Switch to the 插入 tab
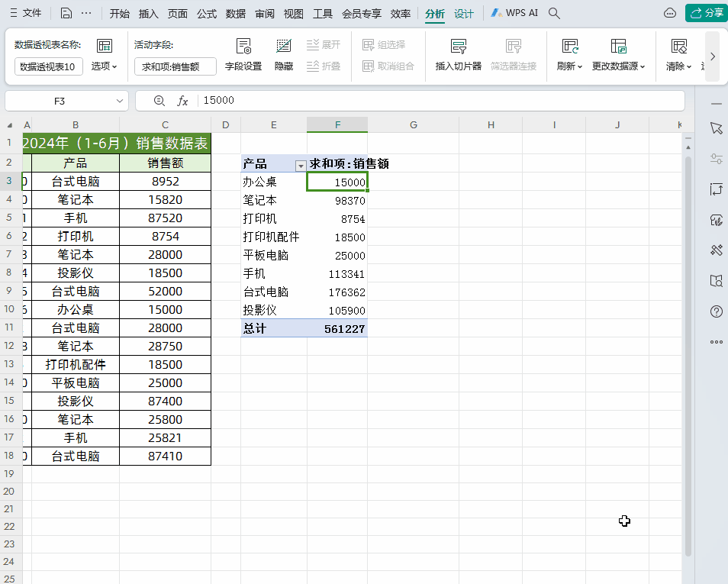This screenshot has height=584, width=728. coord(149,14)
